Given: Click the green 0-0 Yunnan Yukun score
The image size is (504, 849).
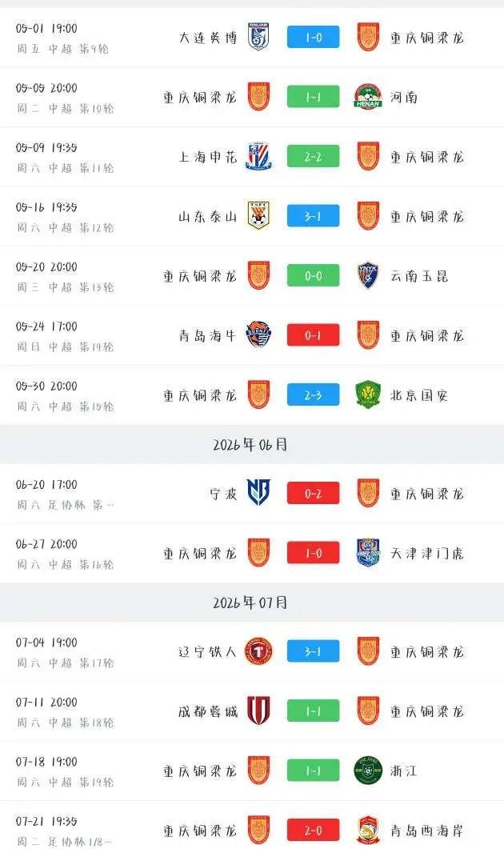Looking at the screenshot, I should tap(314, 275).
